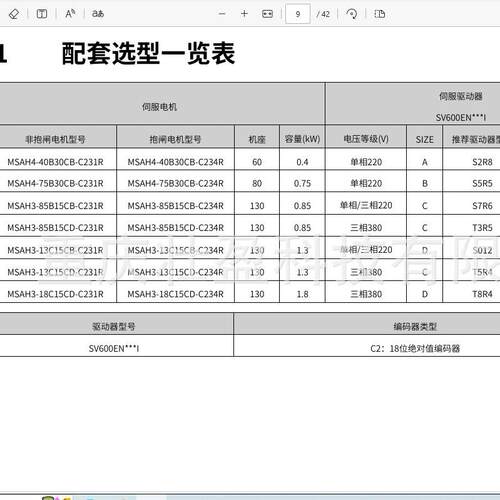
Task: Click the drive model T3R5
Action: [x=482, y=228]
